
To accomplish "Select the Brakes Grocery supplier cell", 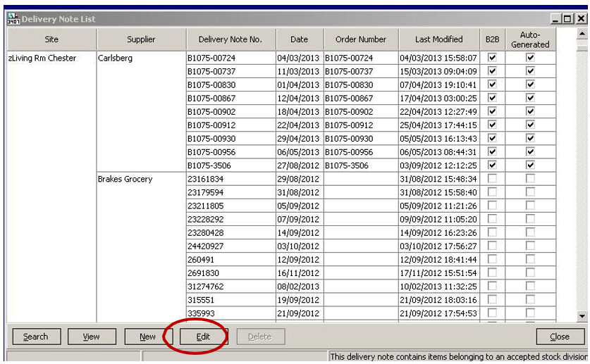I will click(x=125, y=180).
